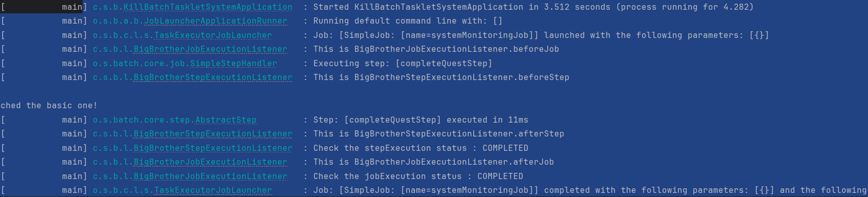Image resolution: width=868 pixels, height=197 pixels.
Task: Open BigBrotherStepExecutionListener link on beforeStep line
Action: pyautogui.click(x=213, y=77)
